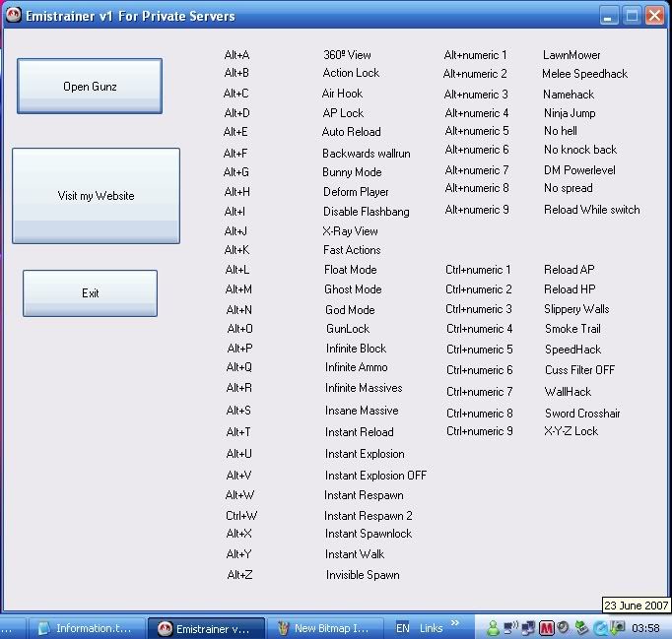Viewport: 672px width, 639px height.
Task: Click the Disable Flashbang label
Action: pyautogui.click(x=366, y=212)
